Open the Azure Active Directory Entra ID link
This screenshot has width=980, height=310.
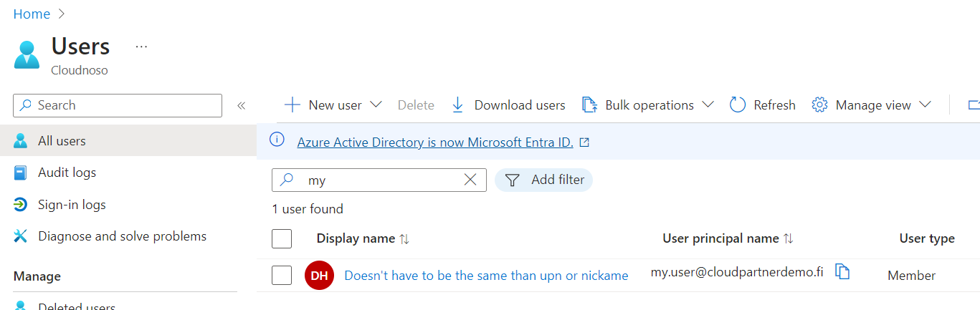click(x=435, y=142)
